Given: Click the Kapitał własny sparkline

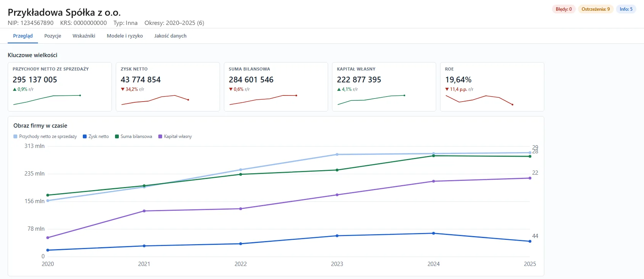Looking at the screenshot, I should [371, 100].
